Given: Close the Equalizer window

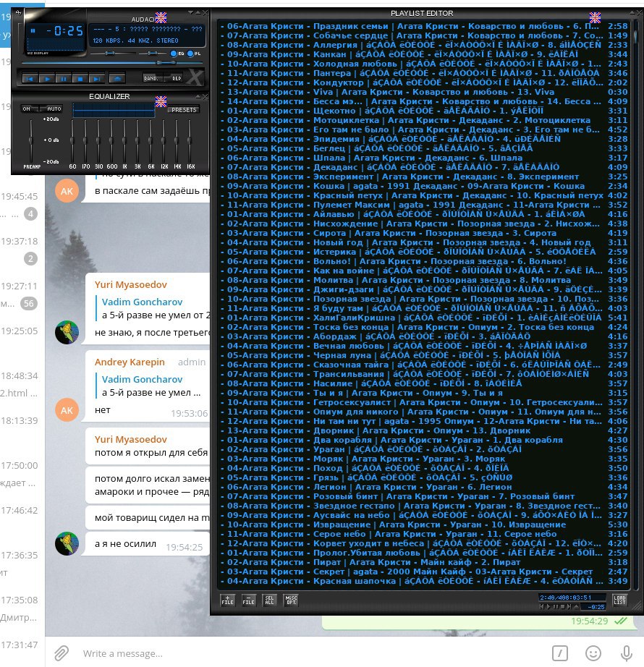Looking at the screenshot, I should point(205,96).
